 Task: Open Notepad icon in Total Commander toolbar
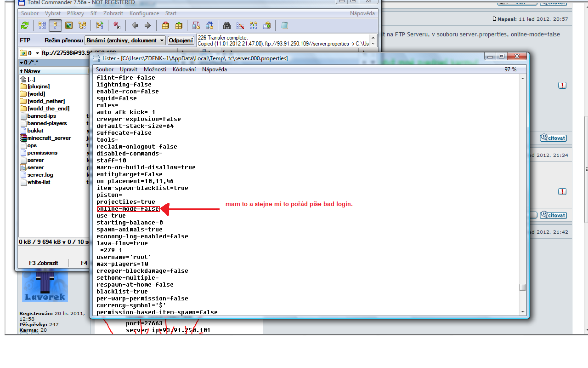(x=284, y=25)
